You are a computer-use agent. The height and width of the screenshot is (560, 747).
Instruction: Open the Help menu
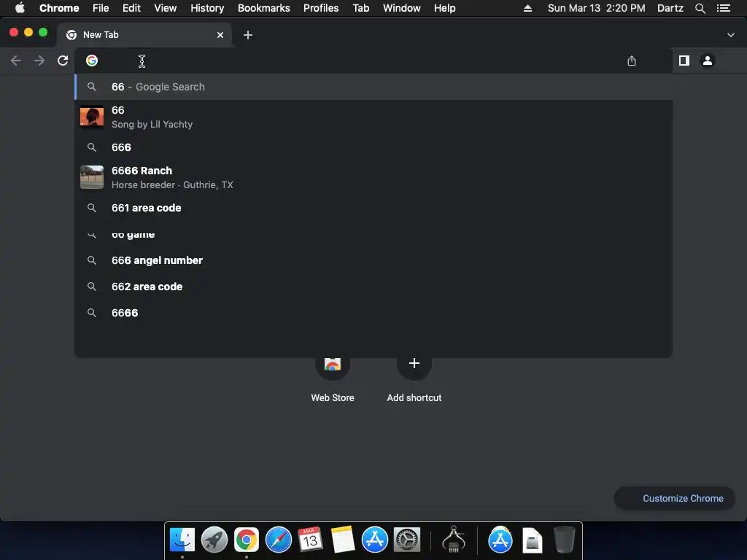[444, 8]
